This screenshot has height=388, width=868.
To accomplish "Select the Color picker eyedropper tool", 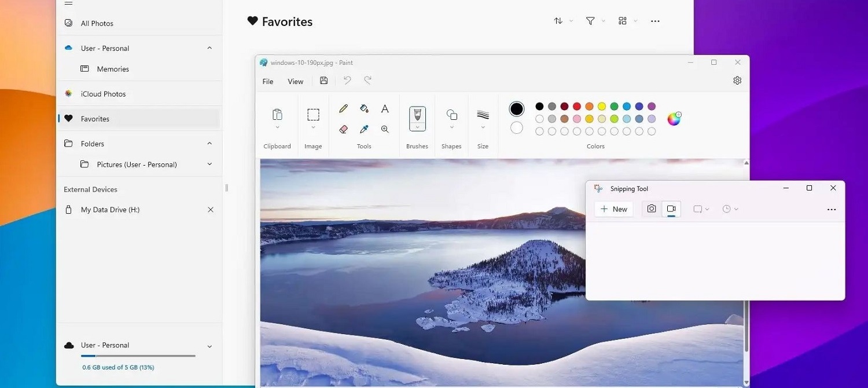I will click(x=364, y=129).
